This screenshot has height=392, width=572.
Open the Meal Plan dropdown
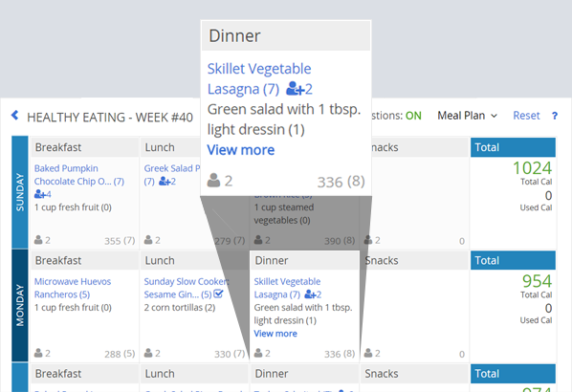468,116
